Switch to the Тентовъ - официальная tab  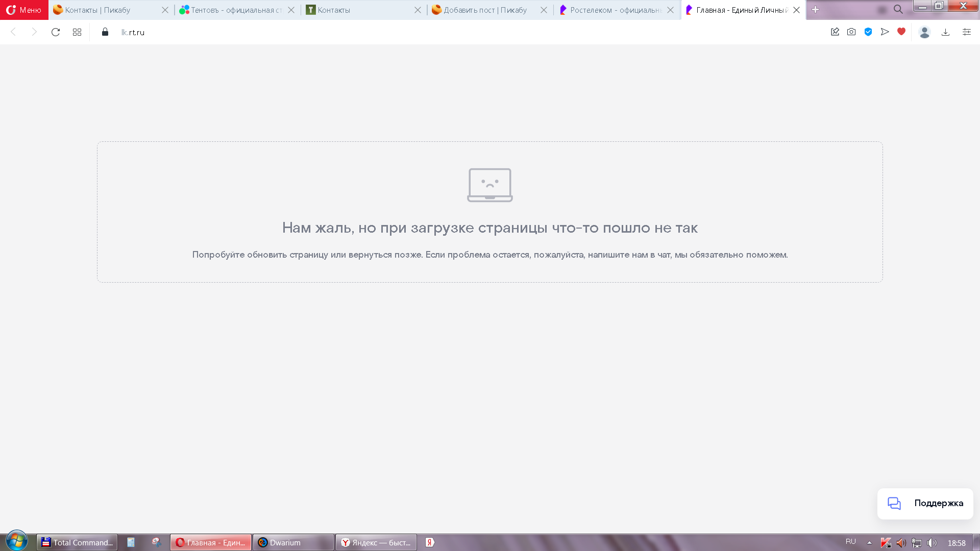(236, 10)
